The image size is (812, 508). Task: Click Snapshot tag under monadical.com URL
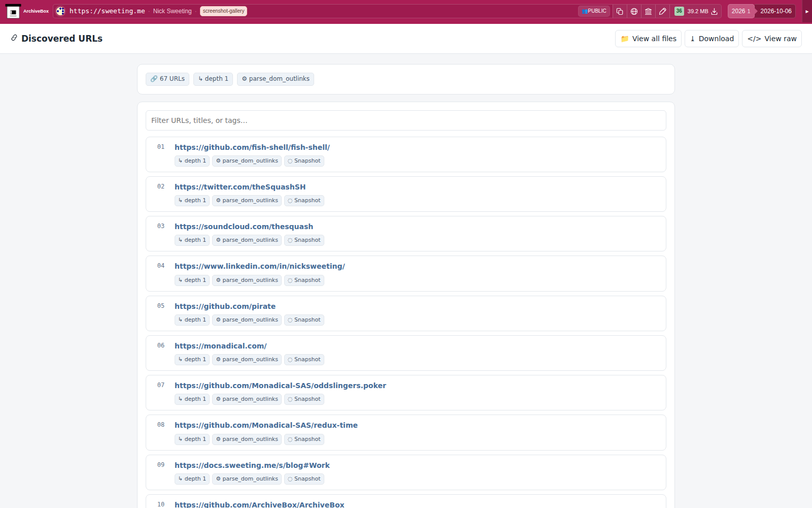(304, 360)
